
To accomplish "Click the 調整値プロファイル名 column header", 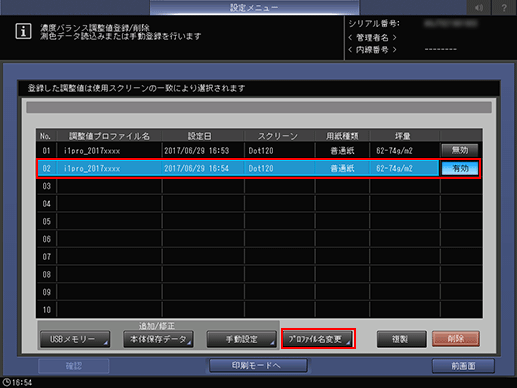I will pos(109,136).
